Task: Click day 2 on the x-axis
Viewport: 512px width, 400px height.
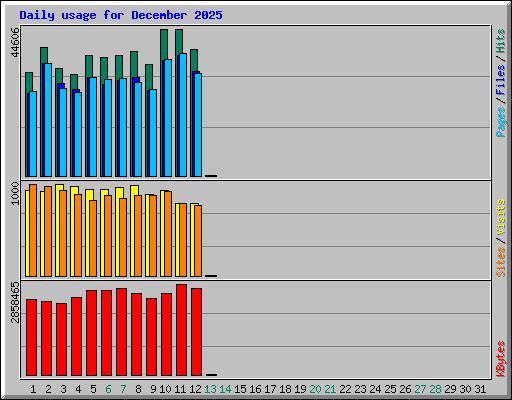Action: 48,389
